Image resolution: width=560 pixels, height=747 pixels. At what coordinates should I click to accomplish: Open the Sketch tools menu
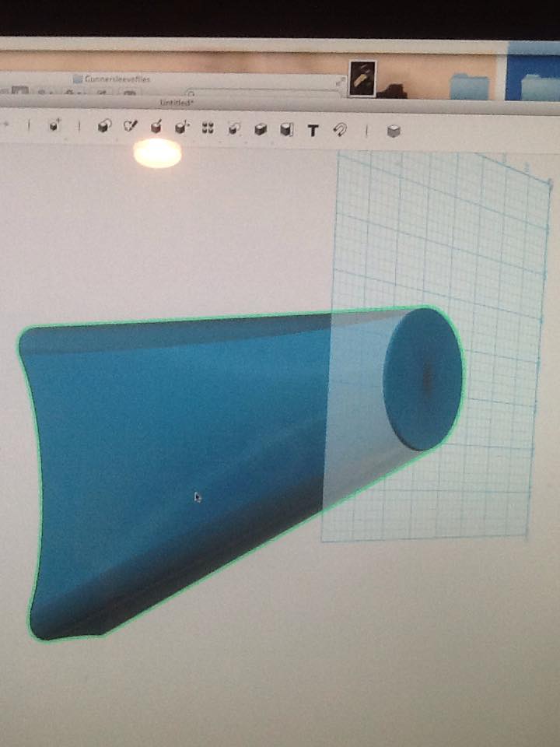[130, 126]
